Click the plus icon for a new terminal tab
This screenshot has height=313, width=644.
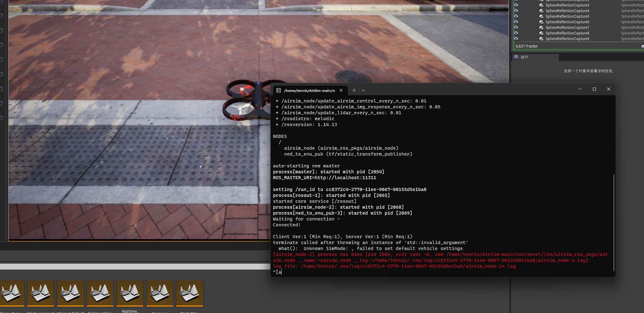point(354,90)
